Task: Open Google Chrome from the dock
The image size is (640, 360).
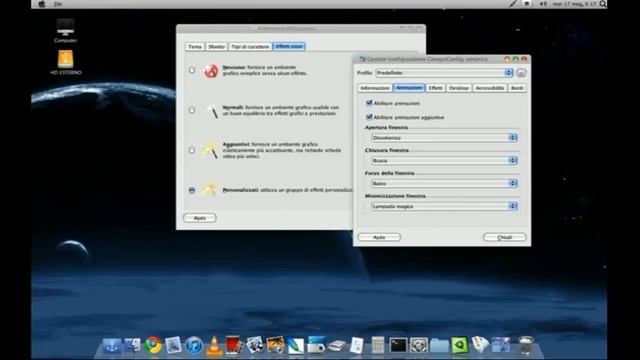Action: tap(153, 345)
